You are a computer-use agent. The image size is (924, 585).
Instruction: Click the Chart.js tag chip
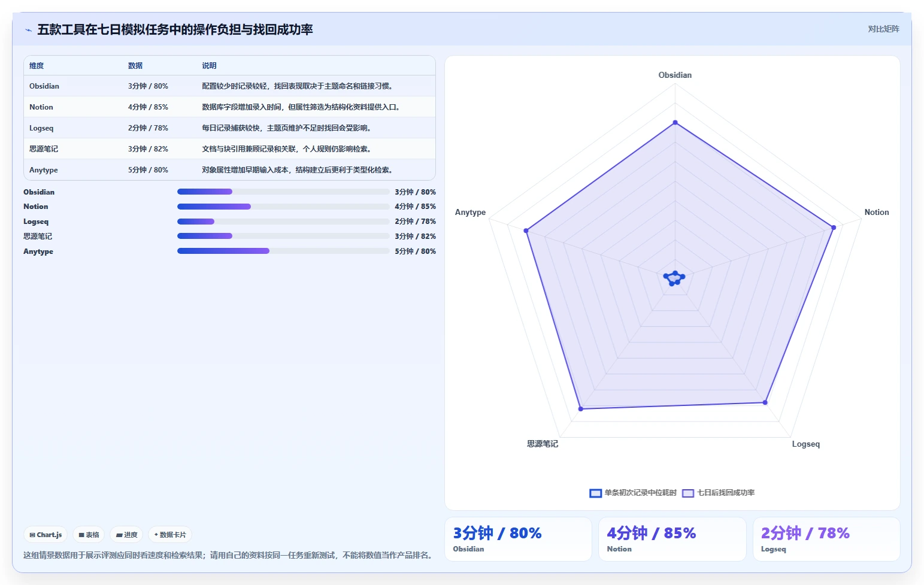[x=46, y=535]
